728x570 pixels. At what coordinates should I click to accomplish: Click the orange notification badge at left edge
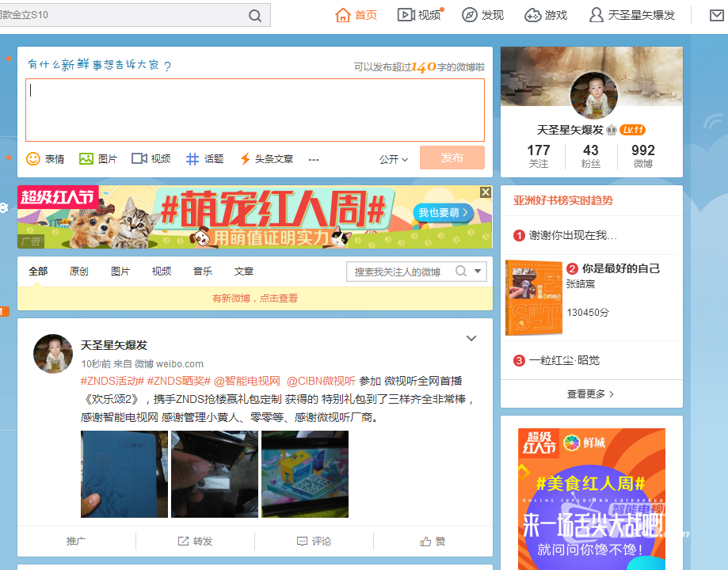[x=4, y=311]
